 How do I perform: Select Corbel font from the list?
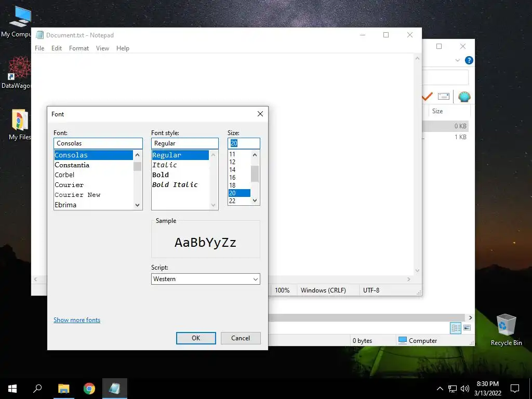point(94,175)
